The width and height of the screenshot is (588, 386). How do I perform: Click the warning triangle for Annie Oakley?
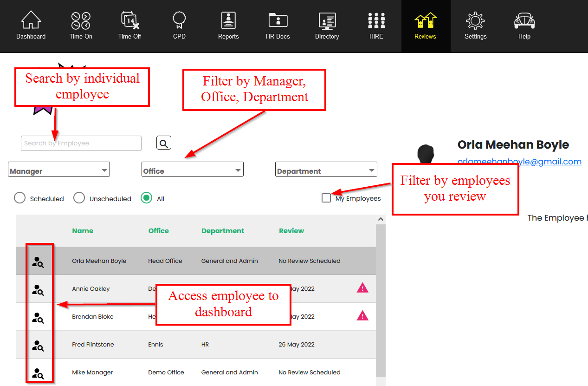click(x=362, y=288)
